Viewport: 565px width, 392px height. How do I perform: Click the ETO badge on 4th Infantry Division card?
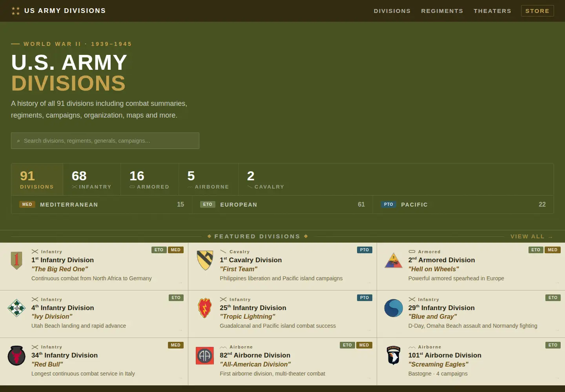pyautogui.click(x=176, y=298)
